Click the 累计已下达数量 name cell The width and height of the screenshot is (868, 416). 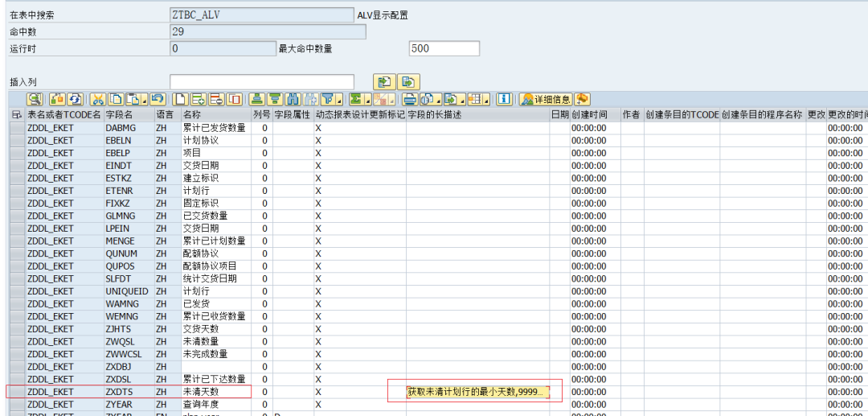[x=216, y=380]
